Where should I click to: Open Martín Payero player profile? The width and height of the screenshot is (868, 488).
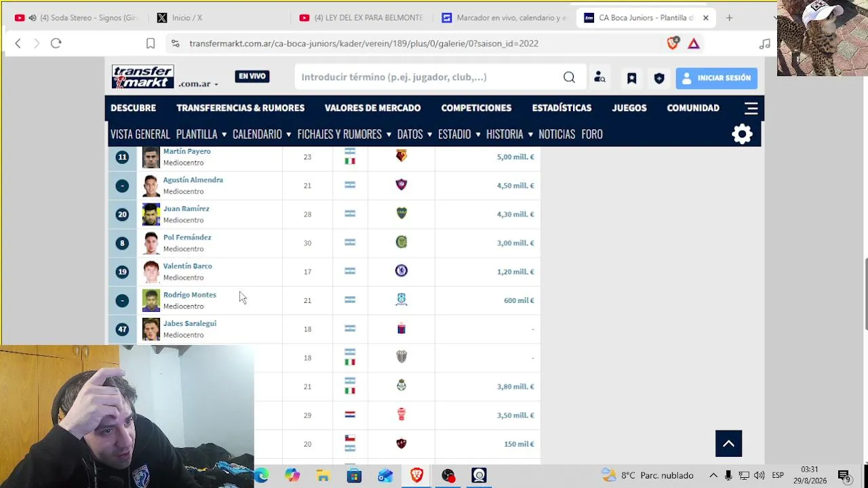pos(187,151)
